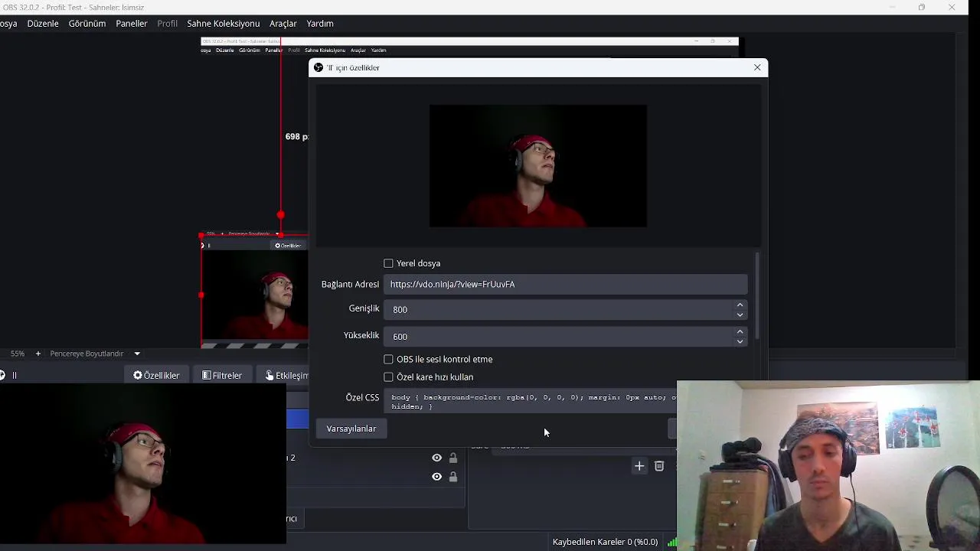Select the webcam source in the preview canvas

click(x=255, y=295)
